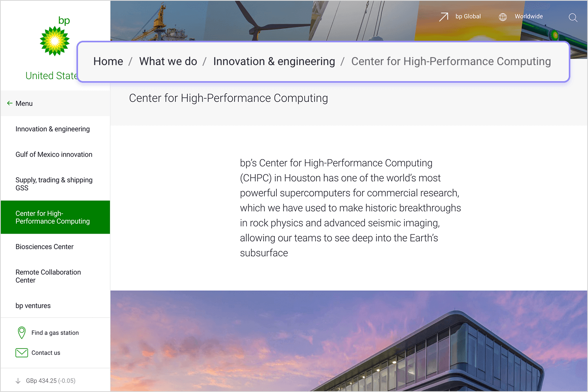Viewport: 588px width, 392px height.
Task: Click Contact us link text
Action: click(x=46, y=353)
